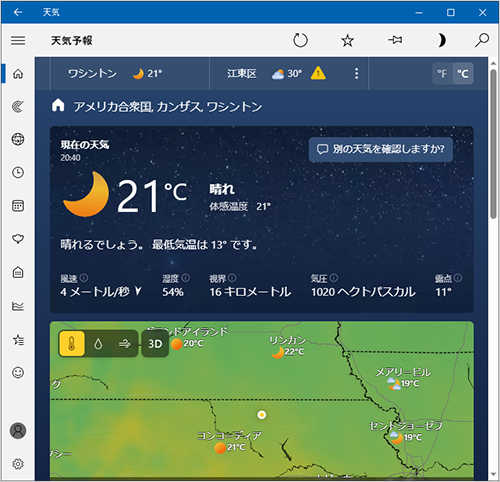Click the 体感温度 21° feels-like text
Screen dimensions: 500x482
pos(240,206)
